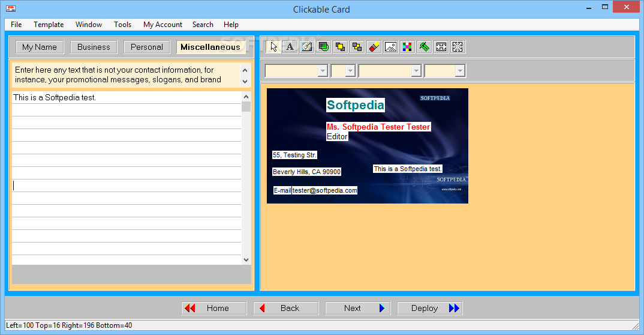Viewport: 644px width, 335px height.
Task: Switch to the Personal tab
Action: point(147,47)
